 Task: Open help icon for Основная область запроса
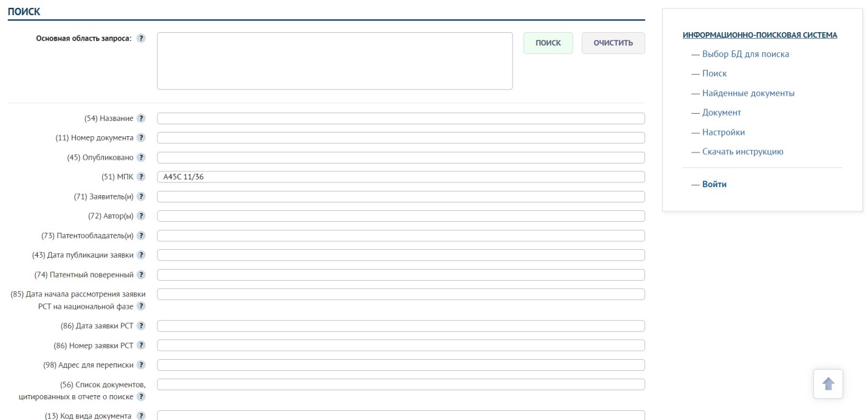[141, 38]
